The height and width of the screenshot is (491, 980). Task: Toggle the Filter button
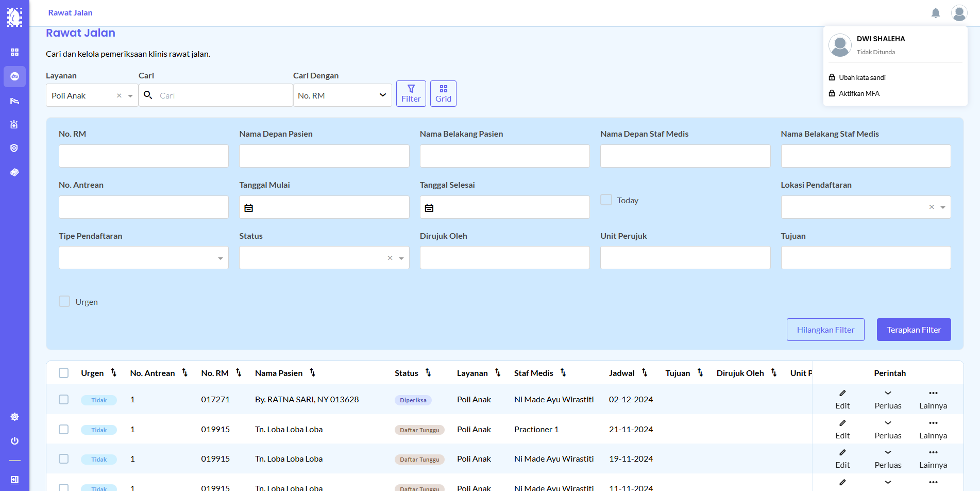click(x=411, y=93)
